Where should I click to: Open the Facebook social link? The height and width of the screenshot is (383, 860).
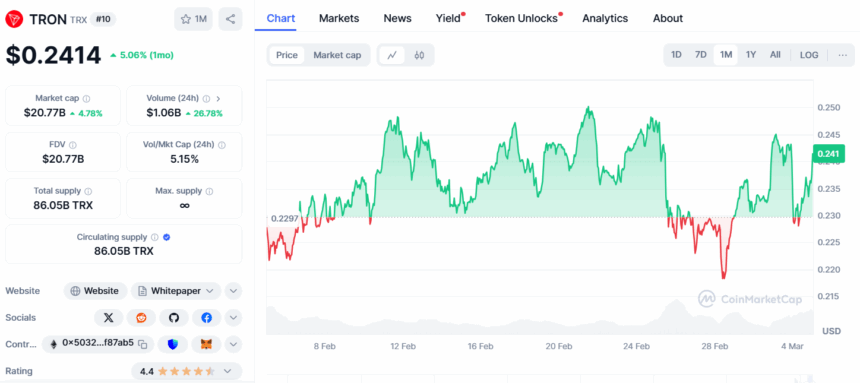(x=206, y=318)
